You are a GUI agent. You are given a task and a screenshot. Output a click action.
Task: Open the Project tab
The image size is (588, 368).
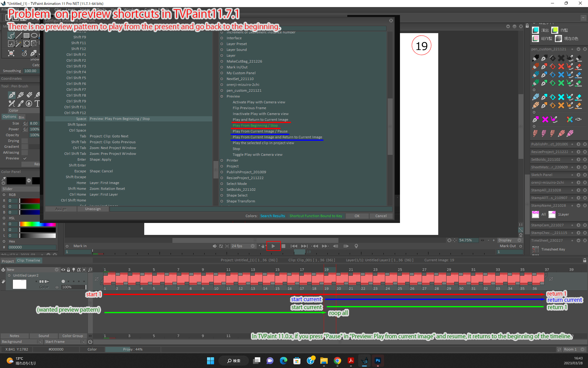[x=8, y=261]
